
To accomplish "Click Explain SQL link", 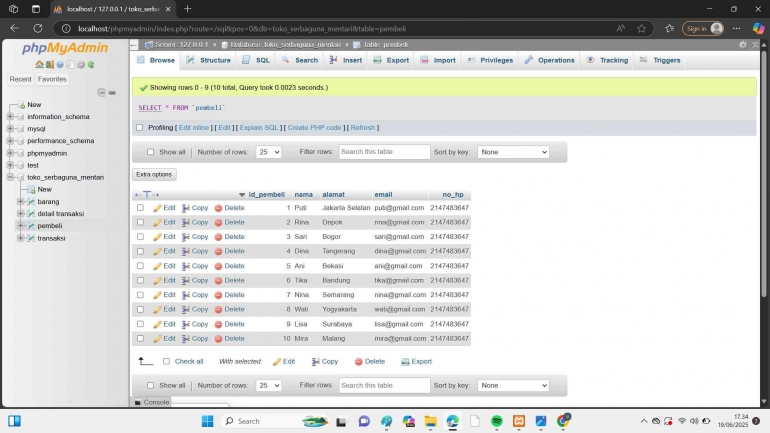I will pos(259,128).
